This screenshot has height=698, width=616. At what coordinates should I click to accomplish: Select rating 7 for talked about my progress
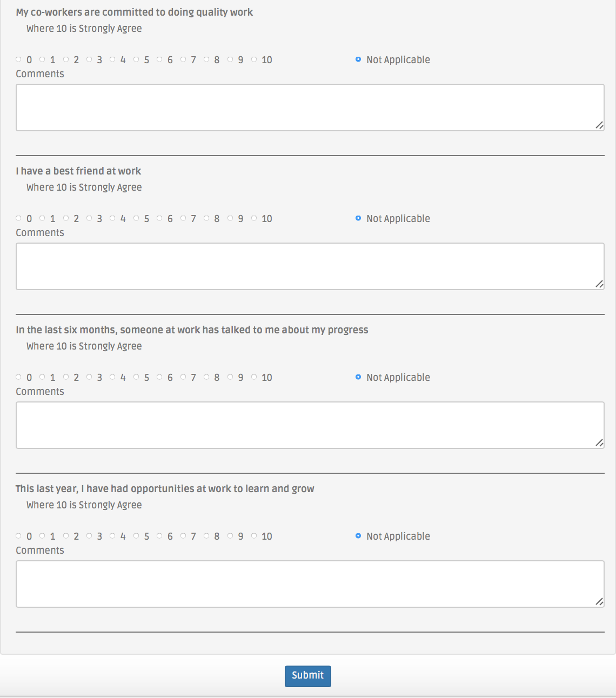click(x=183, y=377)
